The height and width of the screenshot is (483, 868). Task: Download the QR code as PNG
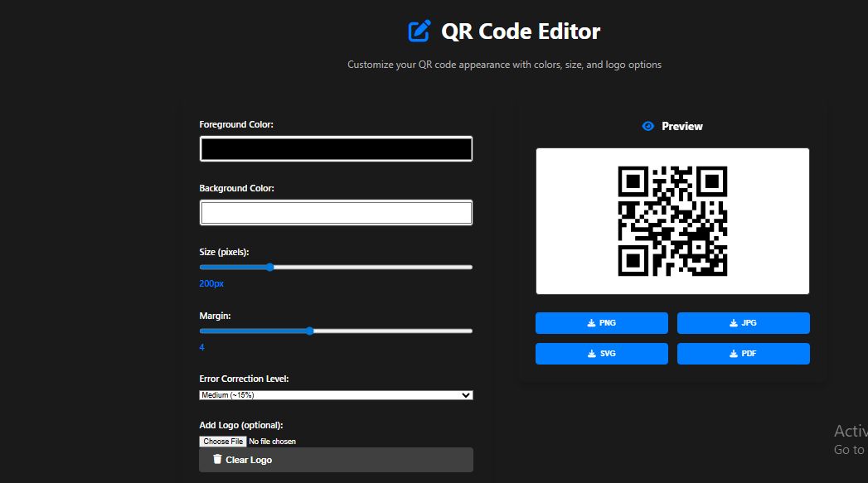coord(602,323)
